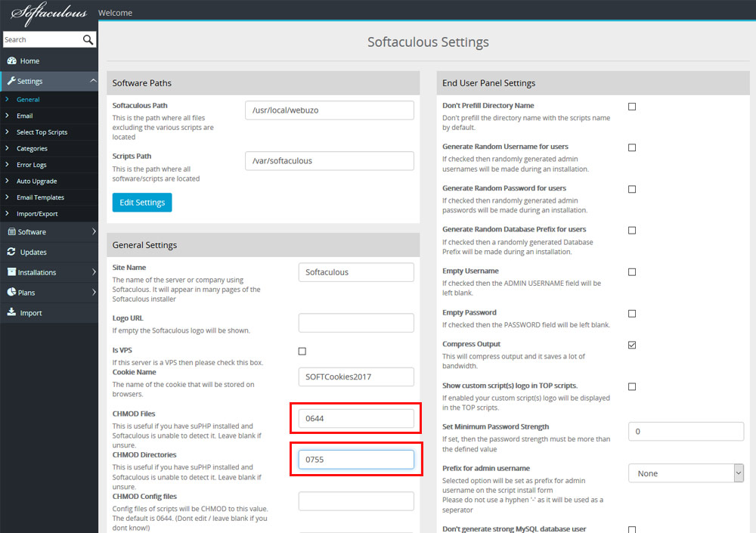
Task: Click the Home dashboard icon
Action: pyautogui.click(x=11, y=60)
